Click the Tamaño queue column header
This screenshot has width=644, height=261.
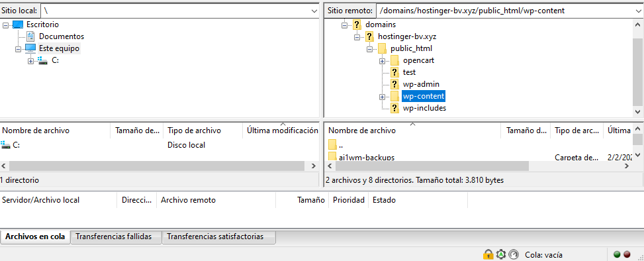click(x=302, y=200)
